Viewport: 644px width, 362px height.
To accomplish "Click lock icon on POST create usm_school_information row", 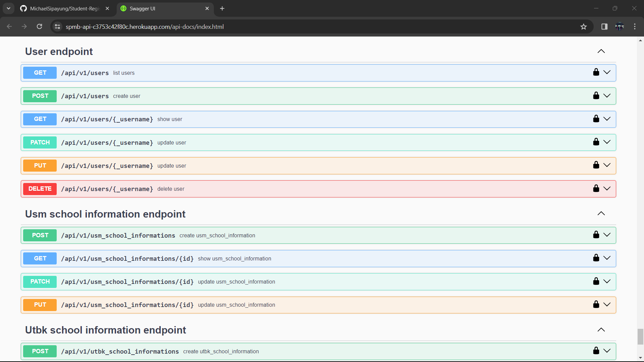I will point(596,235).
